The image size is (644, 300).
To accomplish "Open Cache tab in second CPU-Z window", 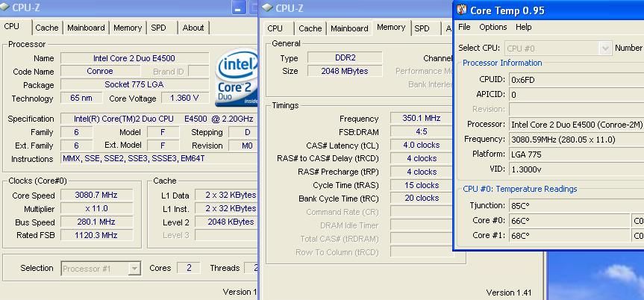I will pos(310,28).
